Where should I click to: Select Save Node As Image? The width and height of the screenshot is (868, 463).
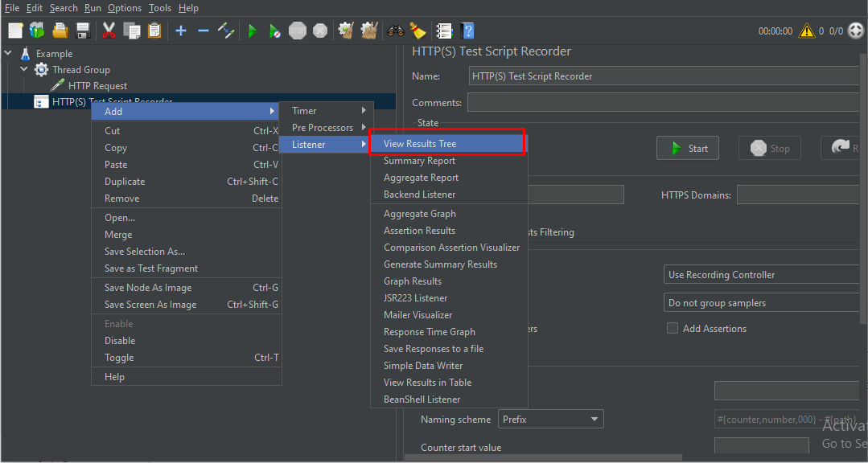coord(186,288)
